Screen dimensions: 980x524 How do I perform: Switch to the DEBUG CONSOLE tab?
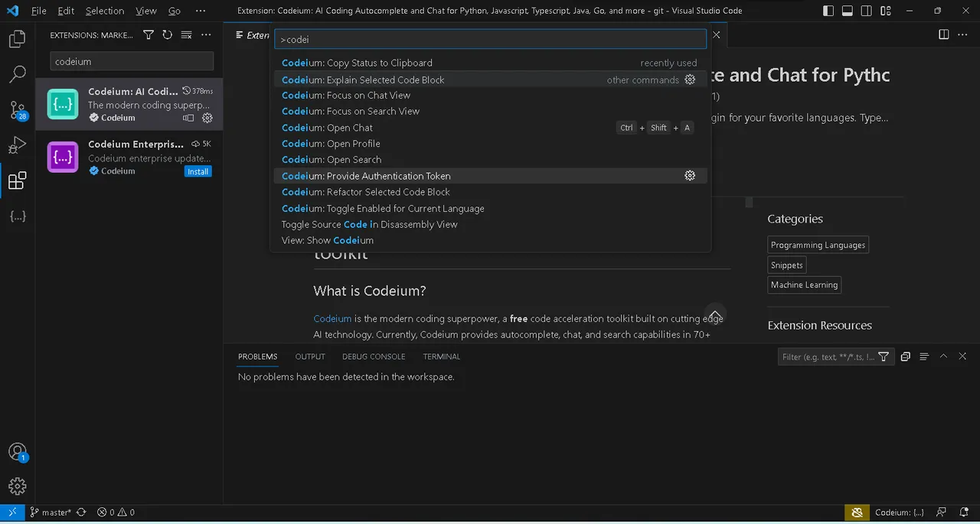coord(374,356)
